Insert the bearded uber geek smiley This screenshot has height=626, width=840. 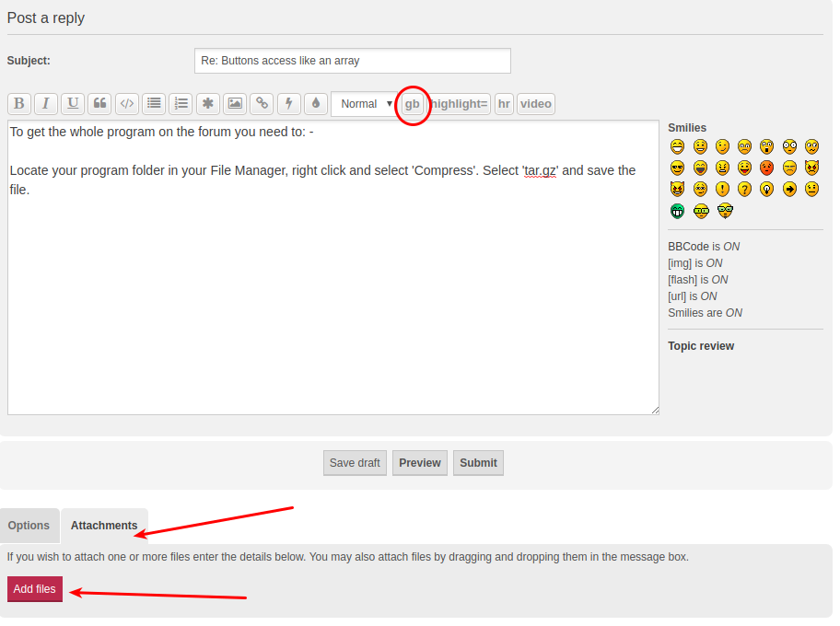tap(726, 211)
